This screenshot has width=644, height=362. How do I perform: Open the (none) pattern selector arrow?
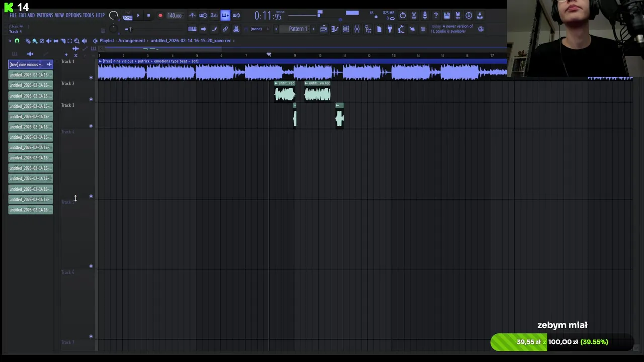coord(268,29)
